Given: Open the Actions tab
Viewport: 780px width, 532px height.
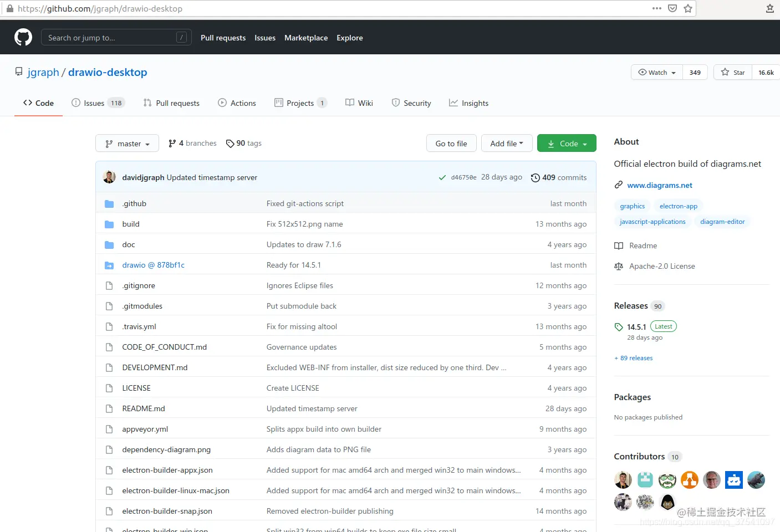Looking at the screenshot, I should pos(237,103).
